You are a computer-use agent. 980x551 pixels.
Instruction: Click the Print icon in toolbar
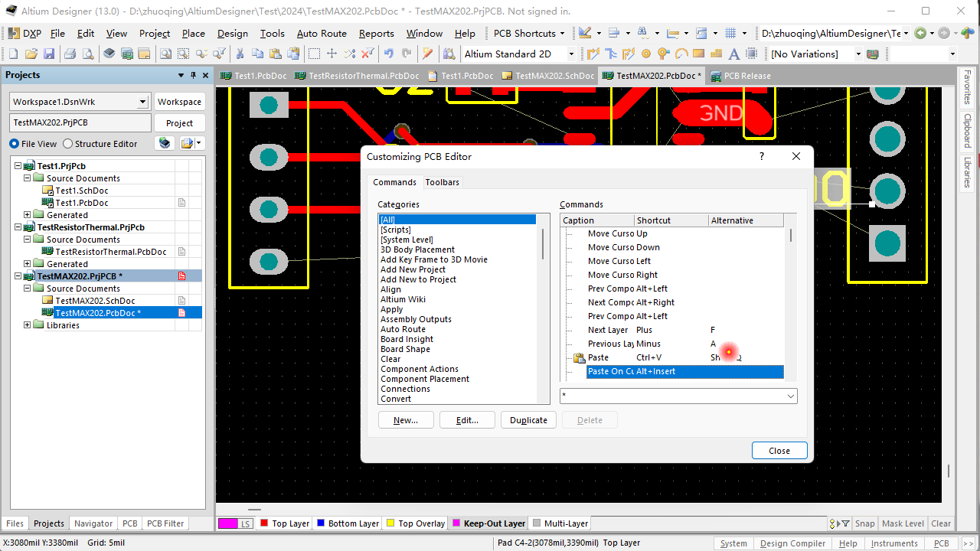[70, 54]
